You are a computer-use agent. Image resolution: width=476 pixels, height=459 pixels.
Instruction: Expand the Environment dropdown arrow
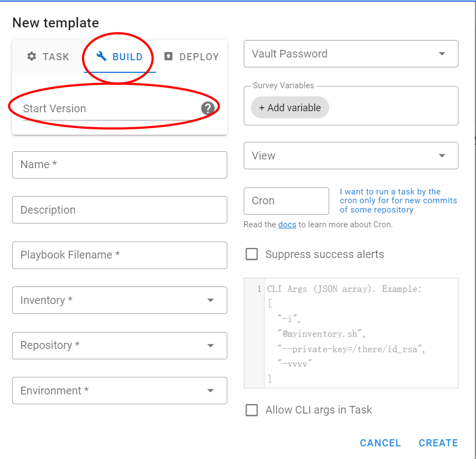210,391
